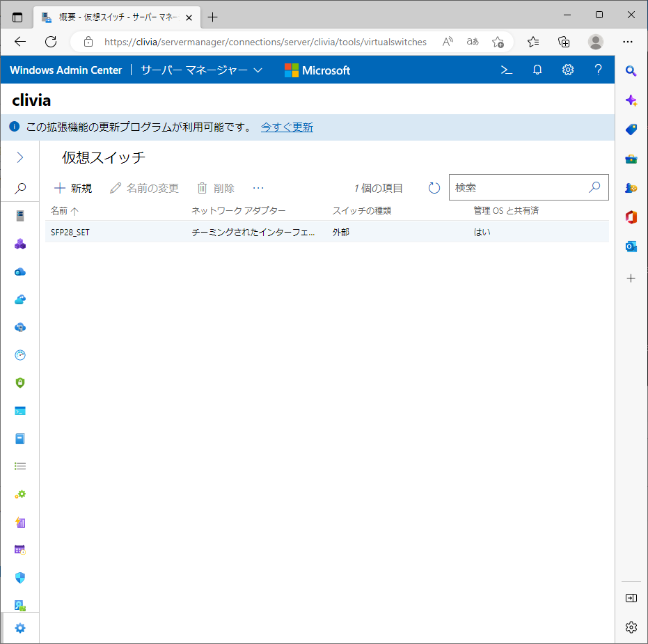Refresh the virtual switch list
This screenshot has height=644, width=648.
click(434, 188)
